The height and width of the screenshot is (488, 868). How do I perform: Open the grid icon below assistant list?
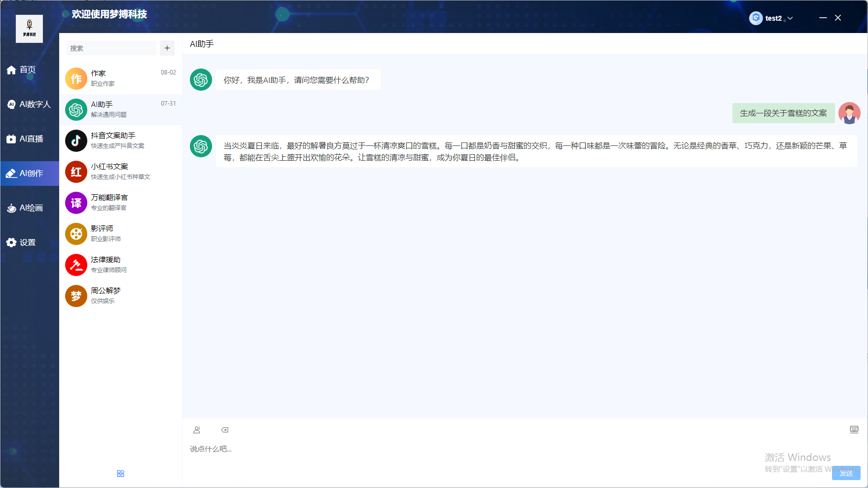click(x=120, y=473)
